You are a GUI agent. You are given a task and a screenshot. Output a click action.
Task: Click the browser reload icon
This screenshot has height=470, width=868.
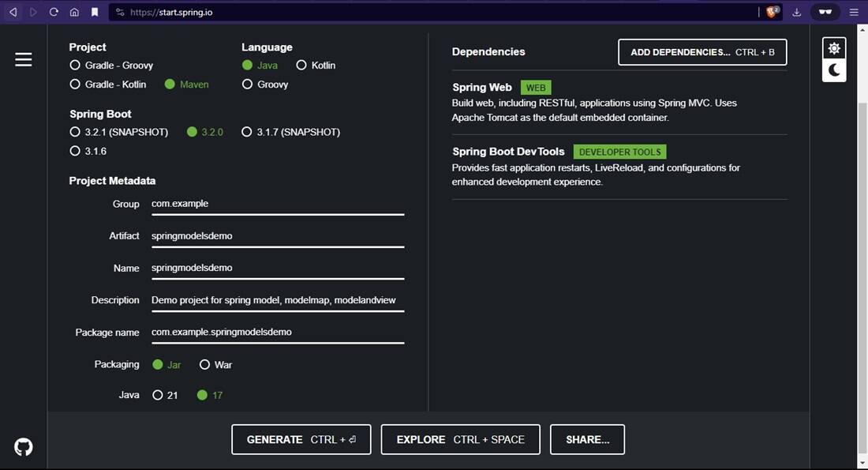[x=54, y=12]
